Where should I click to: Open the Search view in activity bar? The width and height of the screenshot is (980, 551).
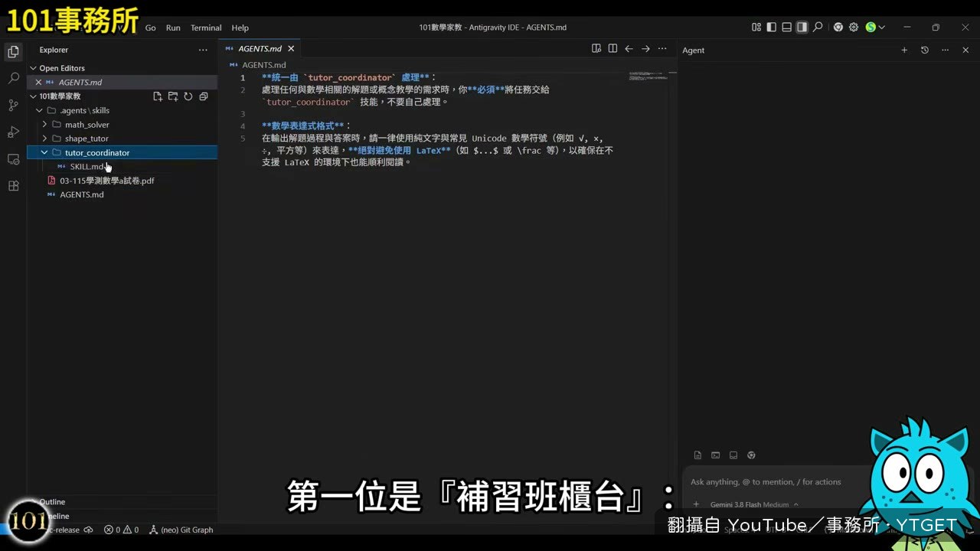coord(13,78)
